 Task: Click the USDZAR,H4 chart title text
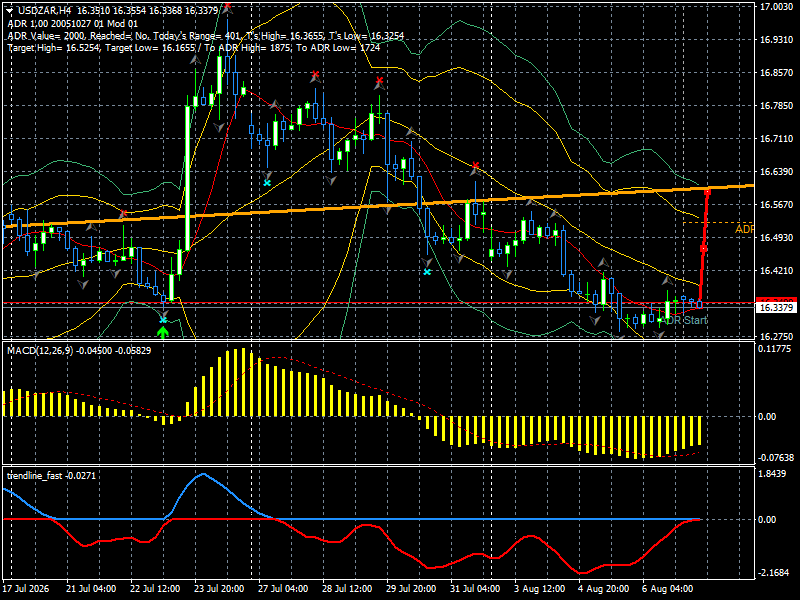click(44, 11)
